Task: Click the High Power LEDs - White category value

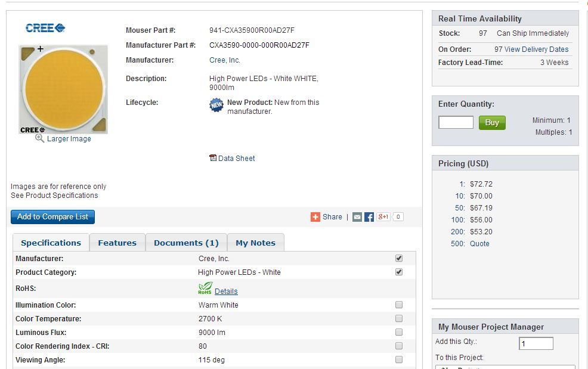Action: pyautogui.click(x=239, y=272)
